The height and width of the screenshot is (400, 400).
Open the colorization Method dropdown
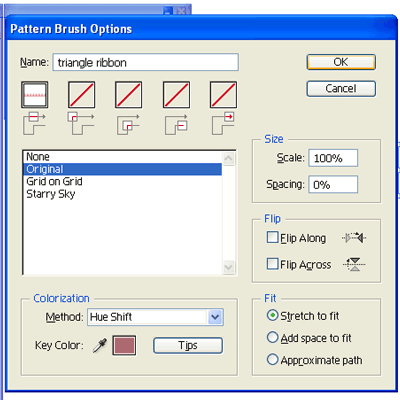pos(215,317)
